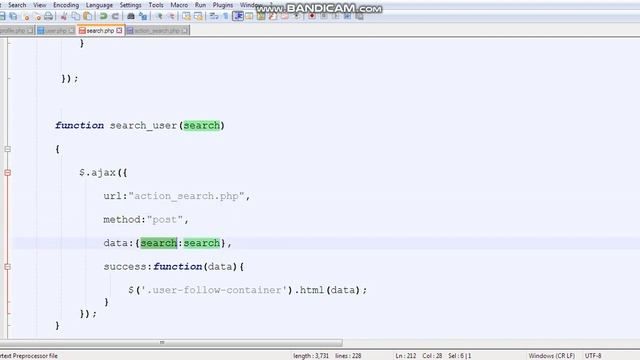Click the '.user-follow-container' selector string
The height and width of the screenshot is (360, 640).
coord(214,290)
